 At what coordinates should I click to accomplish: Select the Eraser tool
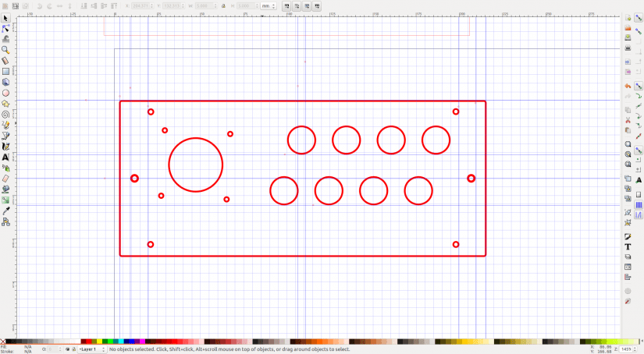click(5, 179)
